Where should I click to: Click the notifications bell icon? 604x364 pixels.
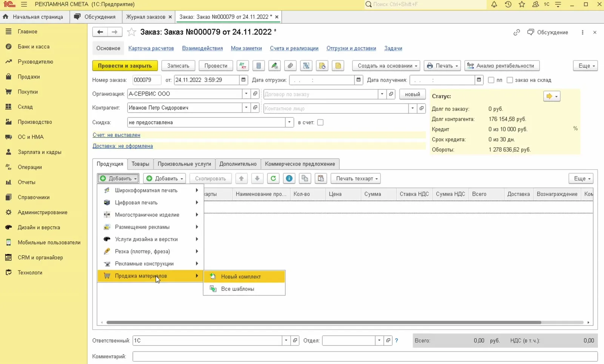[x=494, y=5]
